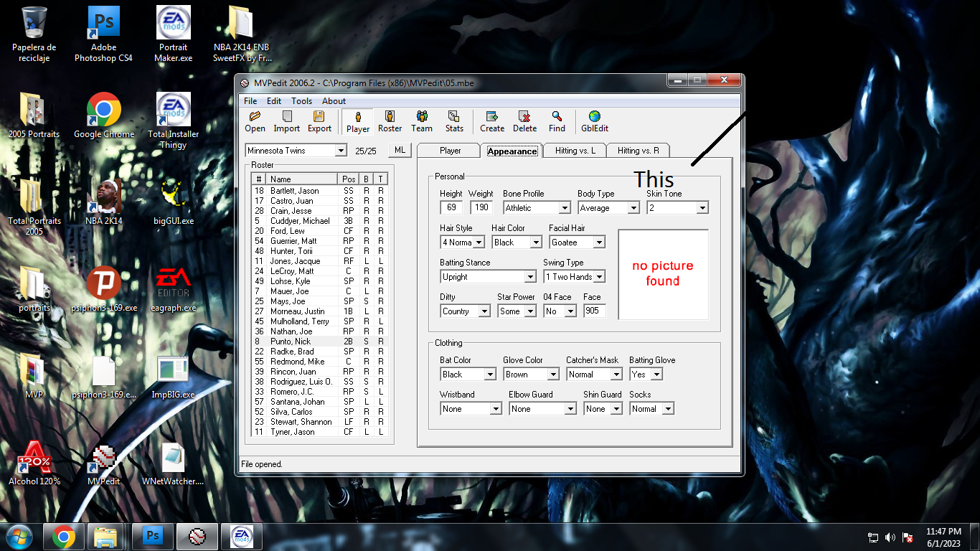Open Windows Start menu orb
980x551 pixels.
(19, 537)
